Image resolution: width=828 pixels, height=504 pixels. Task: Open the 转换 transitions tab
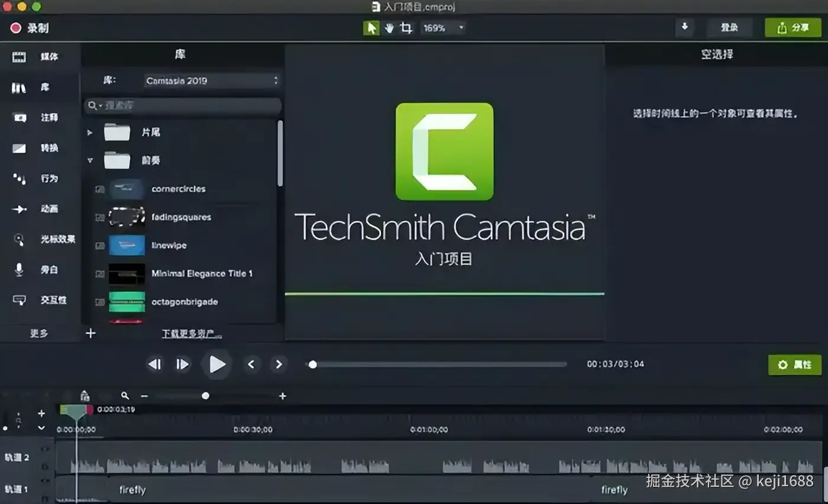pyautogui.click(x=40, y=148)
